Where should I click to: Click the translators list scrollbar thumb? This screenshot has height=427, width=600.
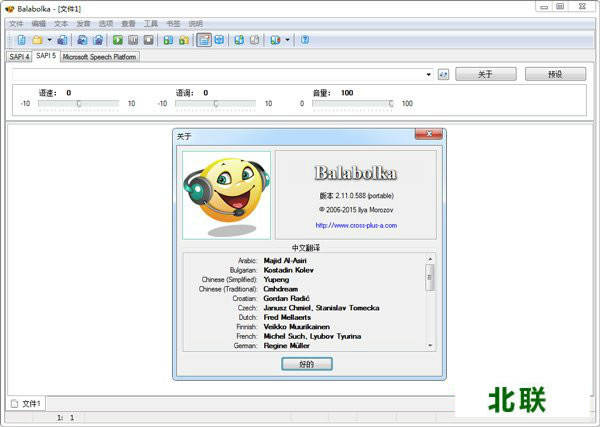tap(430, 277)
